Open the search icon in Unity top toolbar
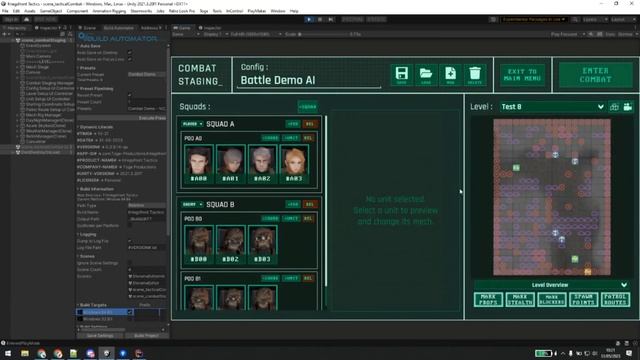 coord(575,19)
